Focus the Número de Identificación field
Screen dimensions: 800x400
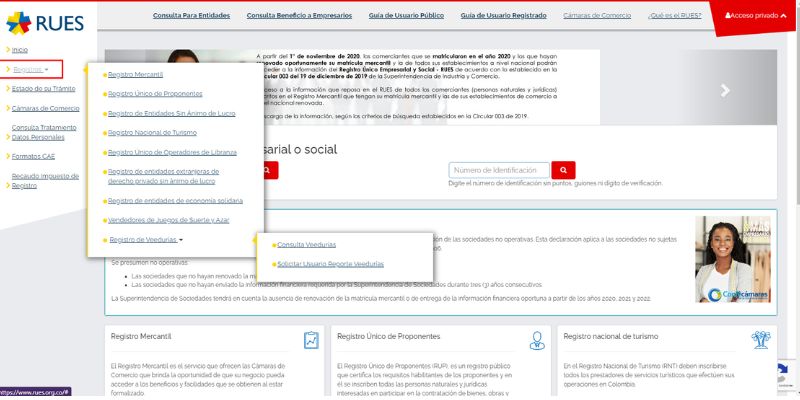tap(499, 170)
